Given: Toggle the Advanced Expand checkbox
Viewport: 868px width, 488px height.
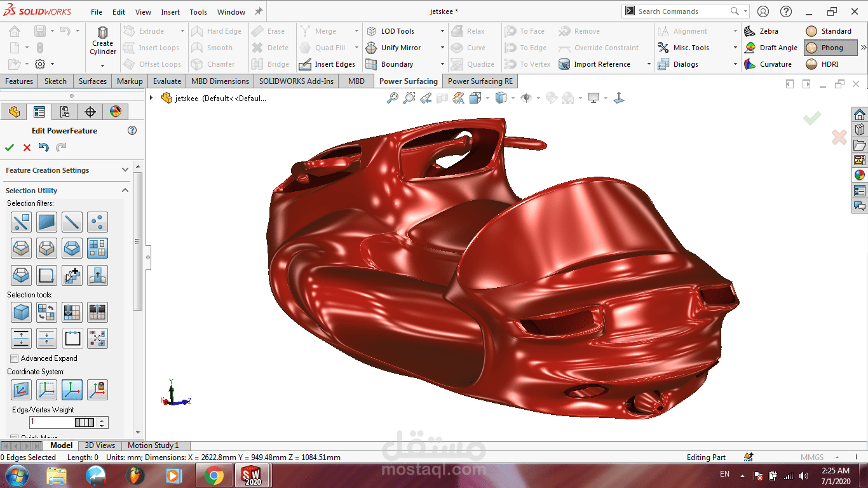Looking at the screenshot, I should [15, 358].
